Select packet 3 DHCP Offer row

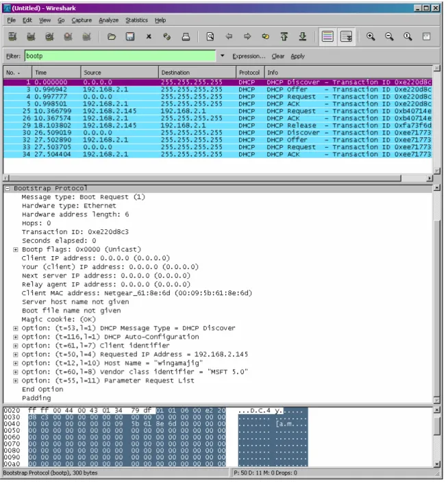(x=218, y=90)
